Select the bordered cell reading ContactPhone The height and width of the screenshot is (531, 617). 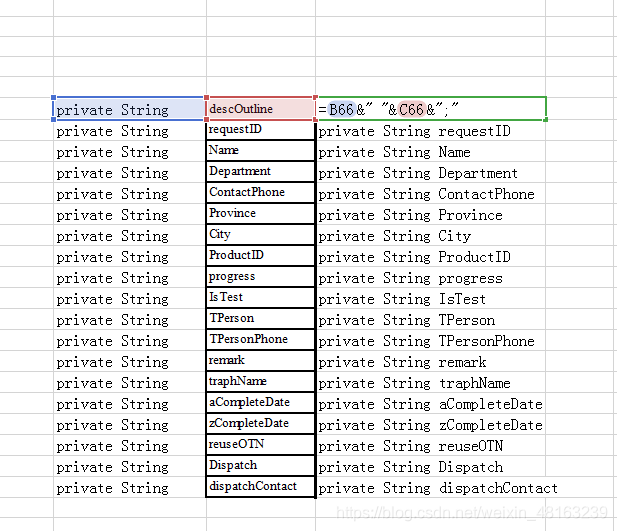click(x=260, y=192)
